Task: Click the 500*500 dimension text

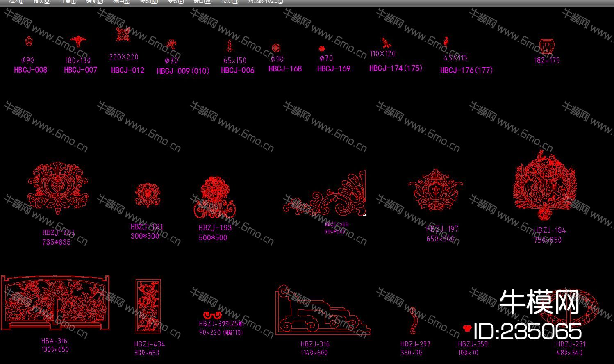Action: pos(213,238)
